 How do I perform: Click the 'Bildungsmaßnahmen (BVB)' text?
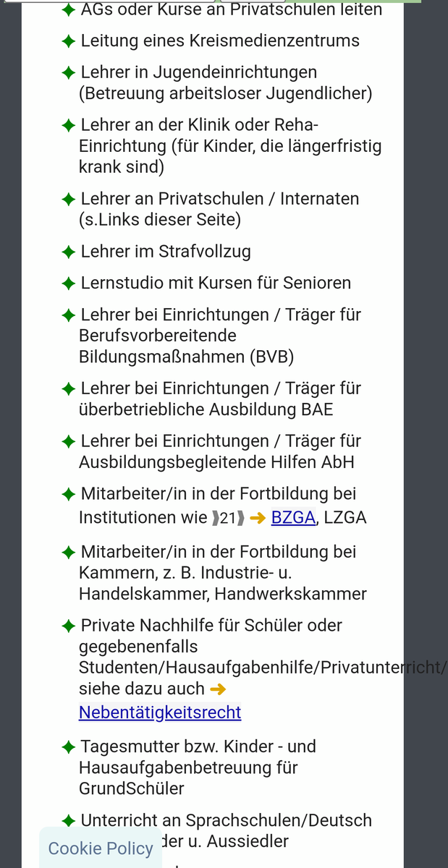(186, 357)
